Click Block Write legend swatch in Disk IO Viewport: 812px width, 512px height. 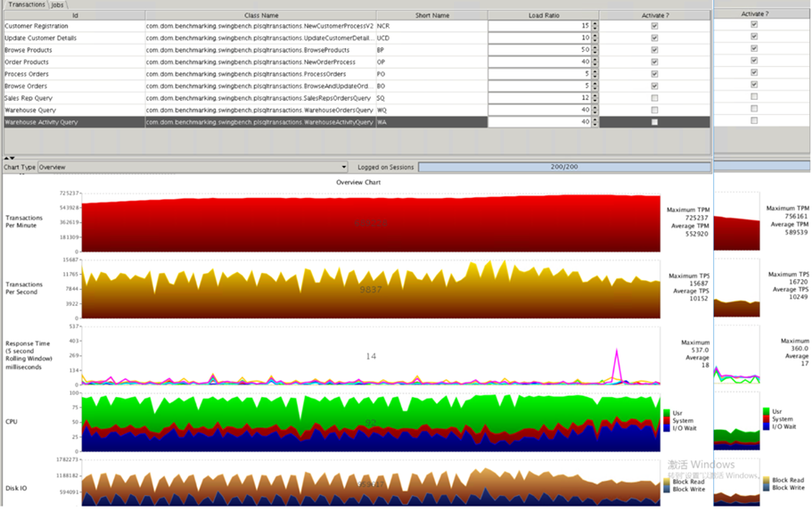click(667, 489)
